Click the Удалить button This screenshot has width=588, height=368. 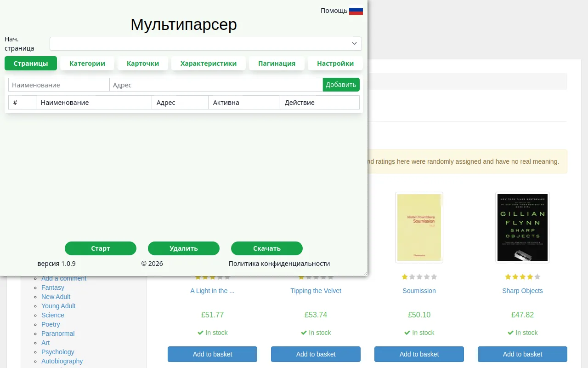click(x=184, y=248)
